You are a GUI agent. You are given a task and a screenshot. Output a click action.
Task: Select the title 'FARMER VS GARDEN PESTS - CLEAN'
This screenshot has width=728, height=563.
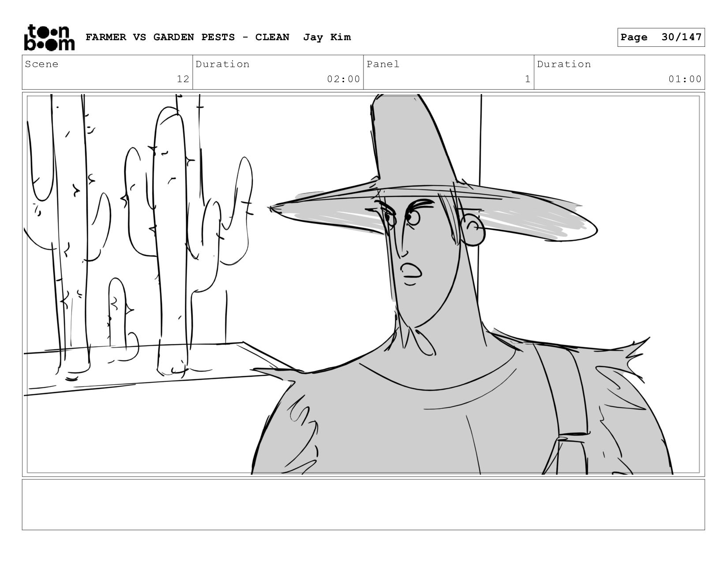(x=188, y=37)
